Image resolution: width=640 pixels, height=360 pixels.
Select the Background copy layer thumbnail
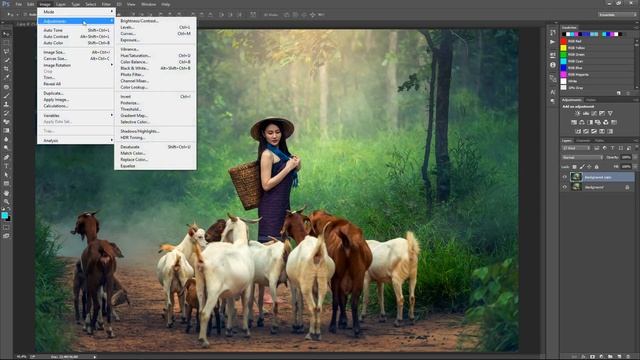coord(576,177)
